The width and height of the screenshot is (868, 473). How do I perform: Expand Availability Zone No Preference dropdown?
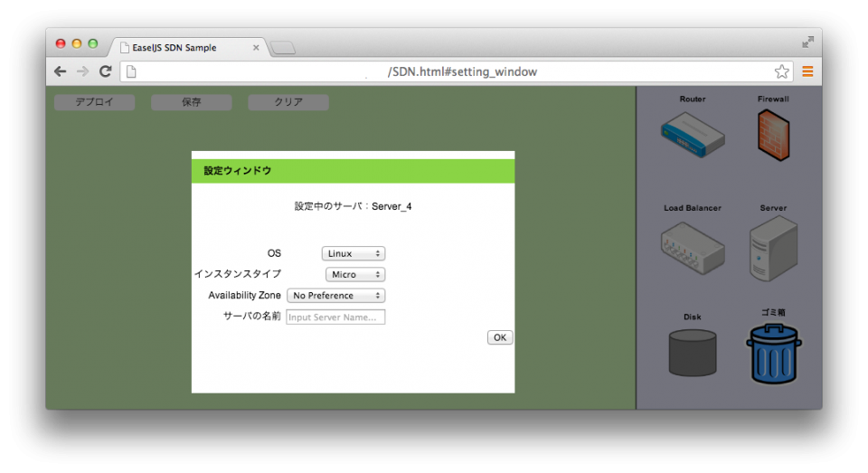pyautogui.click(x=336, y=295)
